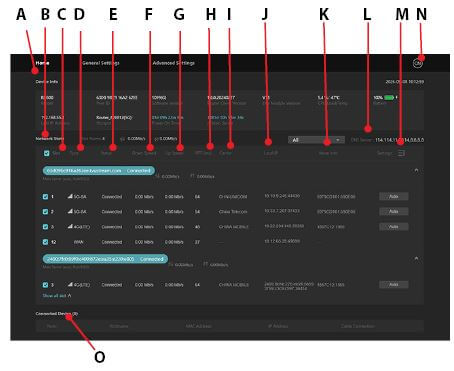This screenshot has width=454, height=371.
Task: Click the second server group's download rate icon
Action: click(x=171, y=264)
